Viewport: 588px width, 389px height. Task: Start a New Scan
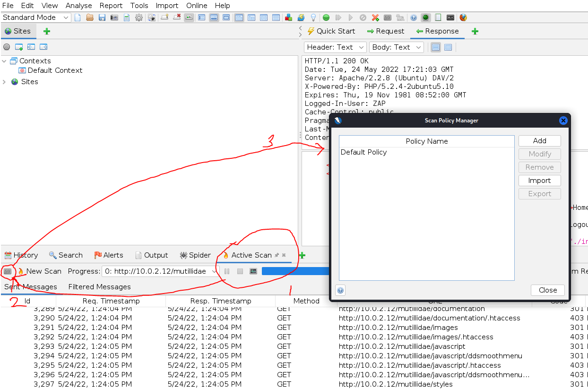tap(40, 271)
